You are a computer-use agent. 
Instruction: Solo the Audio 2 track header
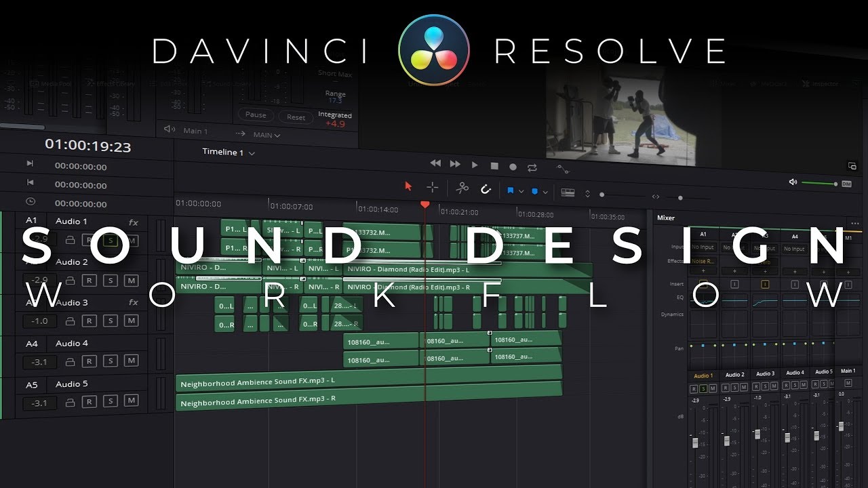coord(111,281)
